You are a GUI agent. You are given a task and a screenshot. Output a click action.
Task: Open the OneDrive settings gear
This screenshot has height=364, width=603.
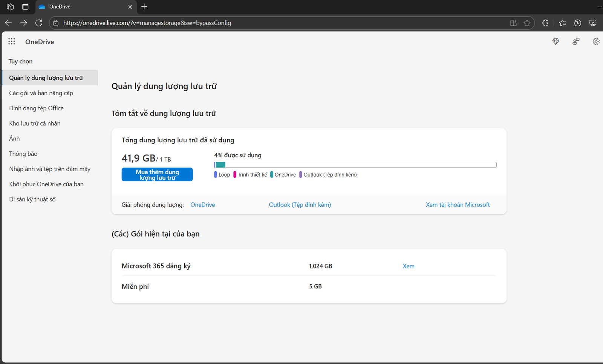pos(596,41)
